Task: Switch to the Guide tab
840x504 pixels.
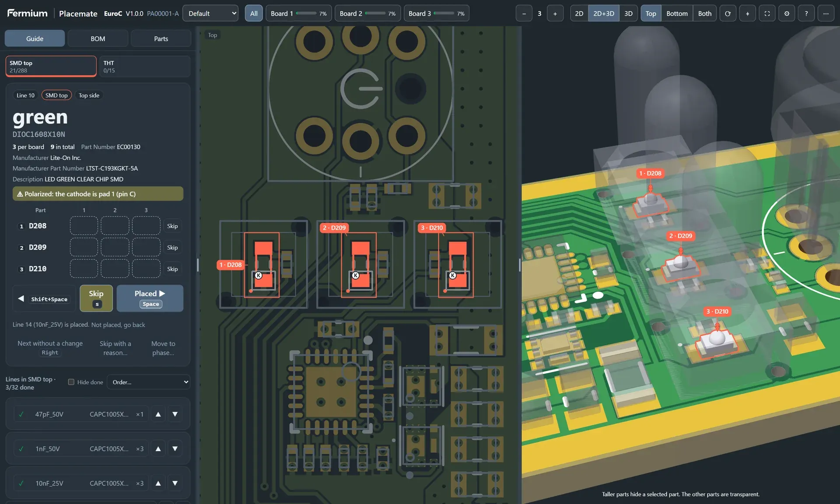Action: click(35, 38)
